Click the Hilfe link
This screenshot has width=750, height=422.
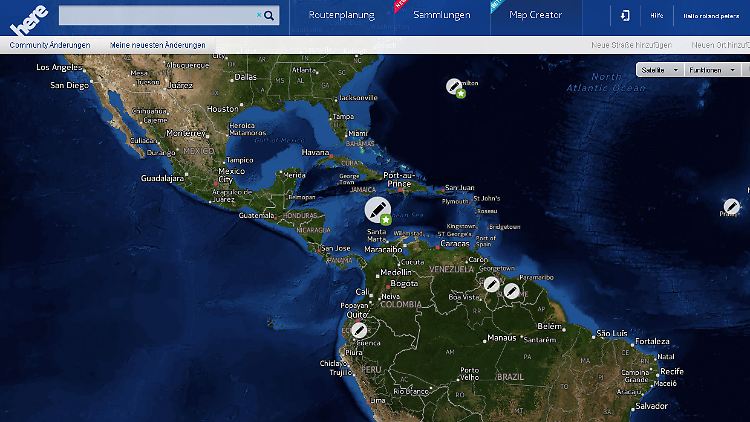coord(657,16)
